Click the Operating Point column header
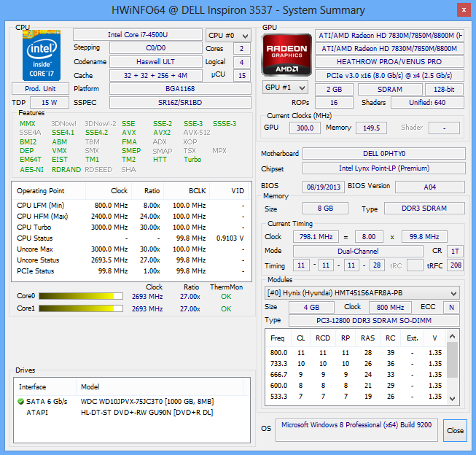Image resolution: width=476 pixels, height=455 pixels. (x=49, y=191)
